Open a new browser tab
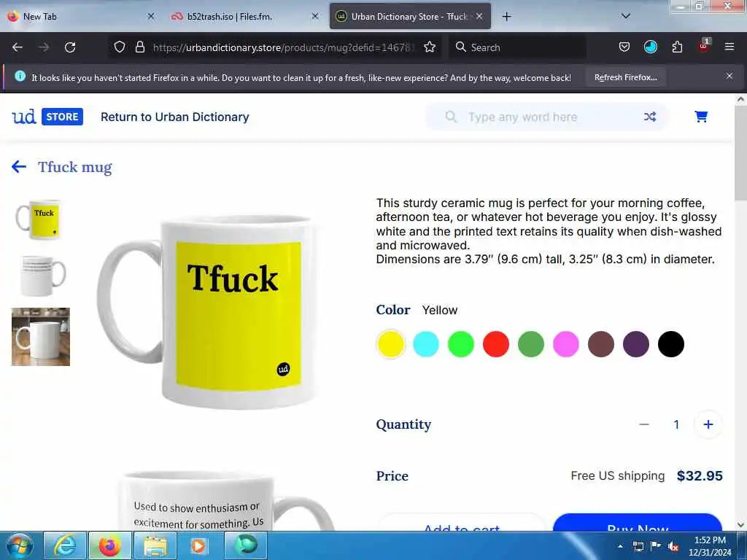This screenshot has height=560, width=747. (506, 17)
